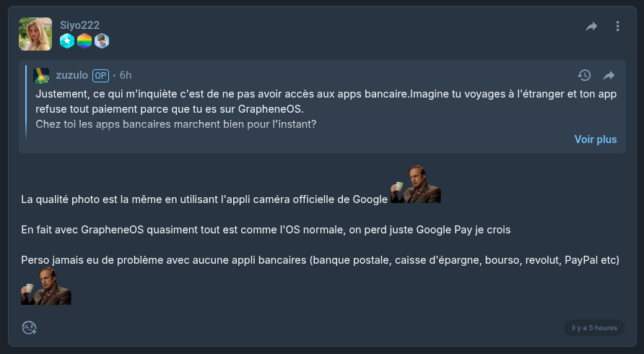The width and height of the screenshot is (644, 354).
Task: Click coffee-drinking sticker after Google text
Action: (x=416, y=185)
